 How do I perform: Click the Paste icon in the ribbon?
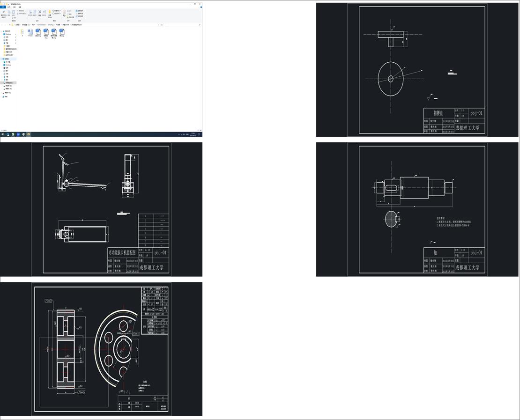pyautogui.click(x=13, y=12)
